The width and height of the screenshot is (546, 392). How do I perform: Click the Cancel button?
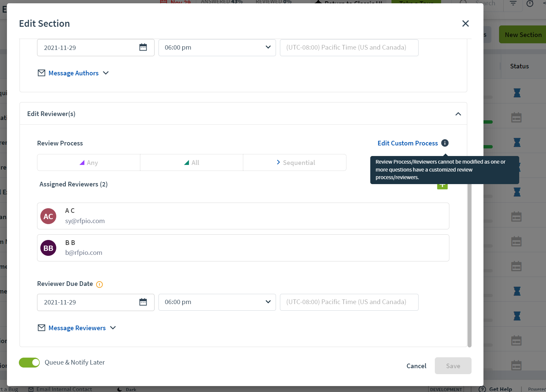click(416, 366)
